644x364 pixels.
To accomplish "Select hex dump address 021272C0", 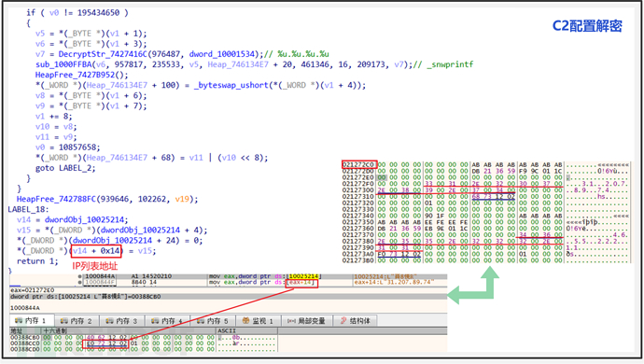I will (x=358, y=165).
